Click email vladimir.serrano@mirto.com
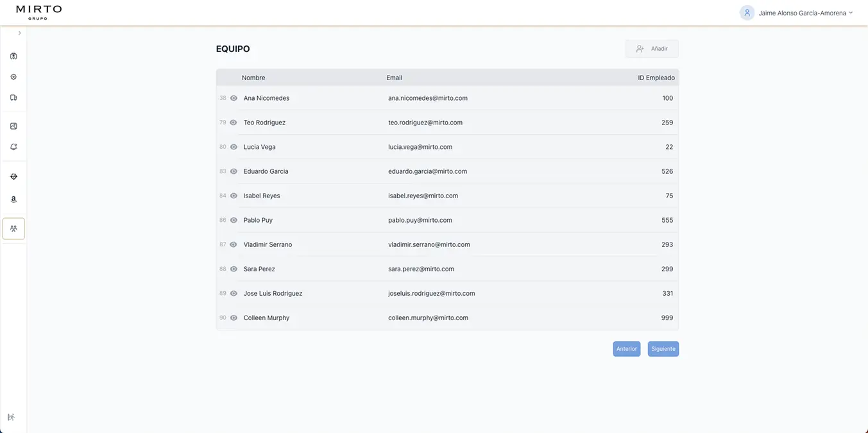The image size is (868, 433). (x=429, y=244)
